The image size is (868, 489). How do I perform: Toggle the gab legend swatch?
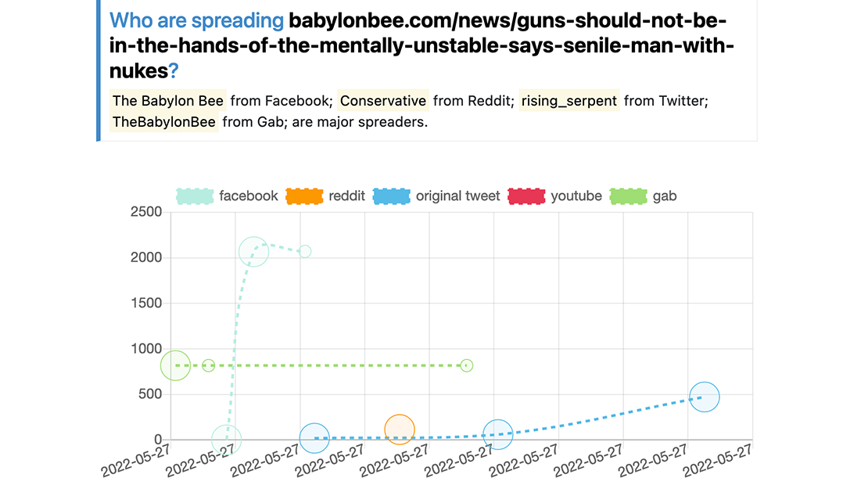coord(628,196)
